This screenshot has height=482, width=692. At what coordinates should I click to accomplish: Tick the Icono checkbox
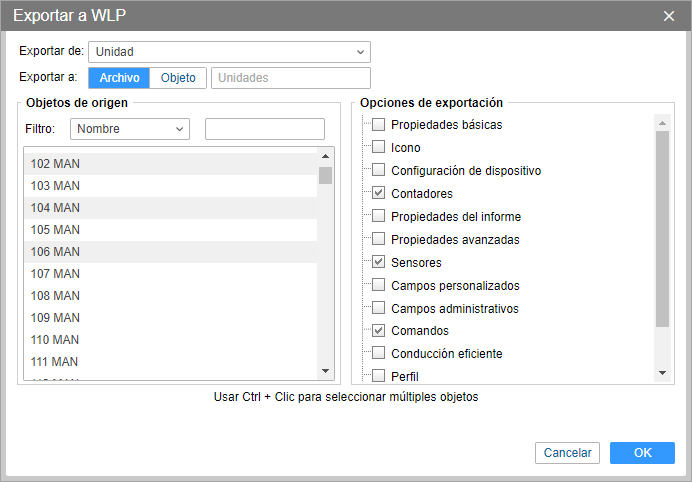(x=378, y=147)
